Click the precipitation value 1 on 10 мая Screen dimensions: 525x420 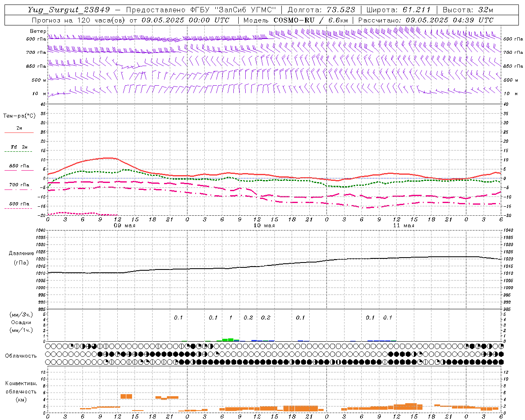231,318
